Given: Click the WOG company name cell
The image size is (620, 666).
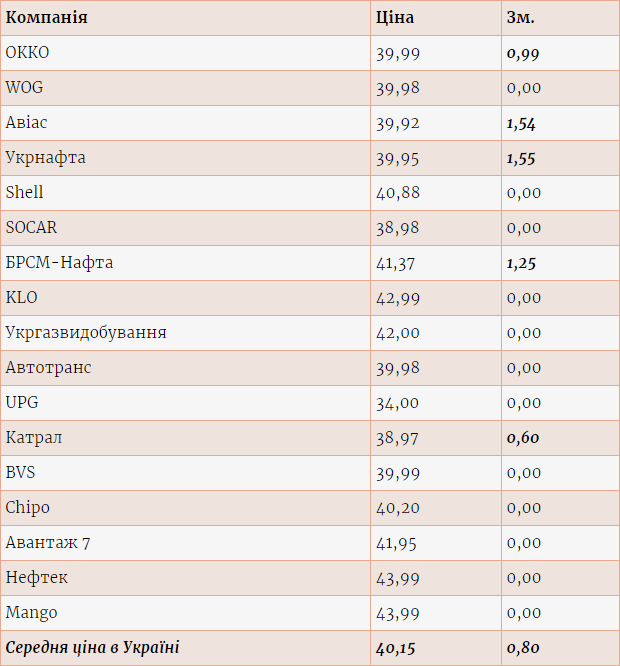Looking at the screenshot, I should point(24,88).
